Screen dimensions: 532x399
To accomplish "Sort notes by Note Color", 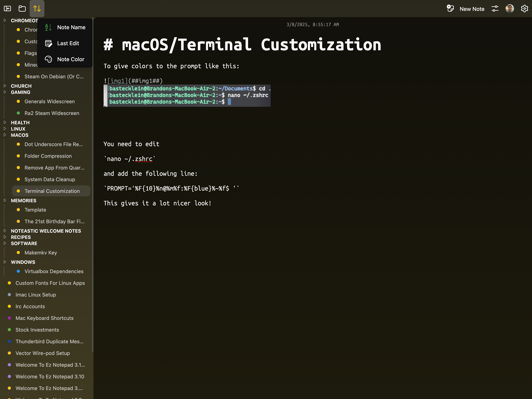I will [x=65, y=59].
